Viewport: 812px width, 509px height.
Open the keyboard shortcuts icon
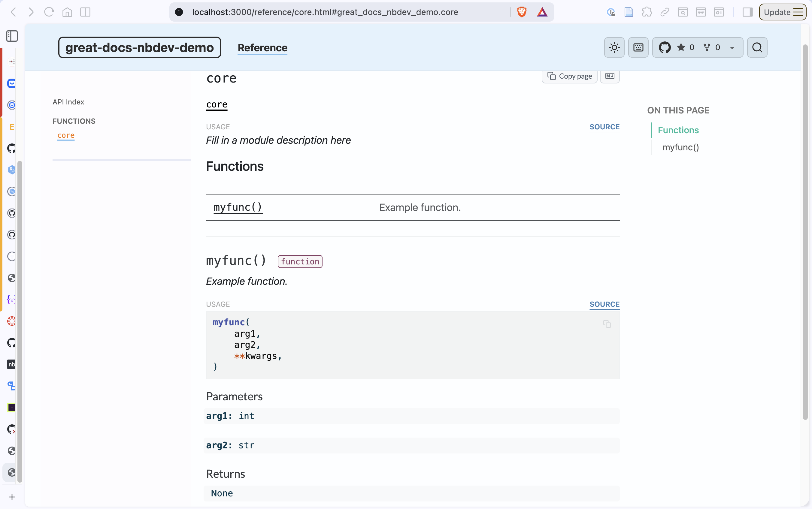click(638, 47)
